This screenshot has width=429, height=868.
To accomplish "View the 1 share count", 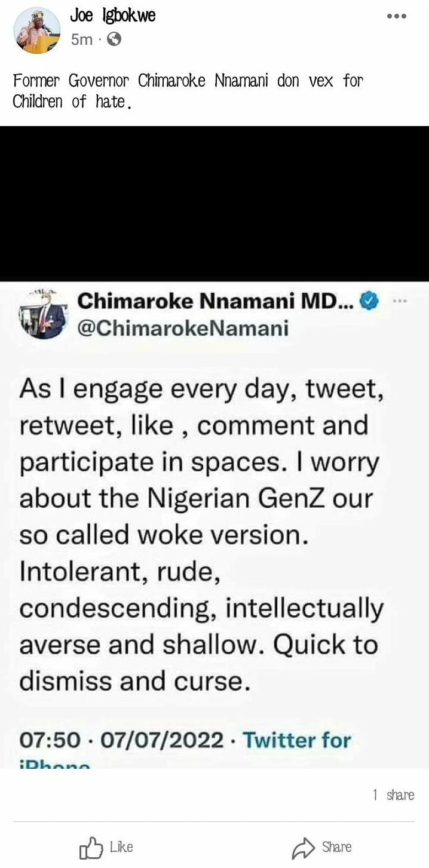I will coord(393,795).
